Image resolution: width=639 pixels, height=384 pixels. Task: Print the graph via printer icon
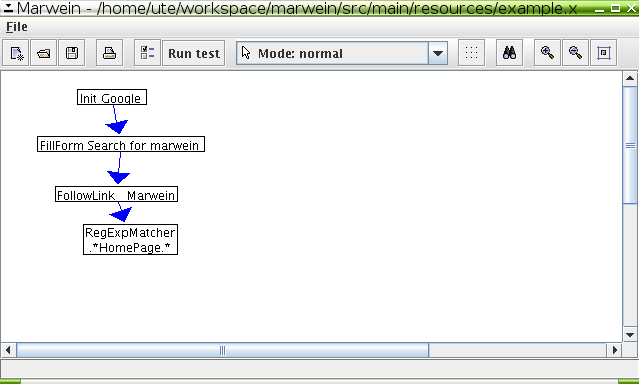point(109,53)
